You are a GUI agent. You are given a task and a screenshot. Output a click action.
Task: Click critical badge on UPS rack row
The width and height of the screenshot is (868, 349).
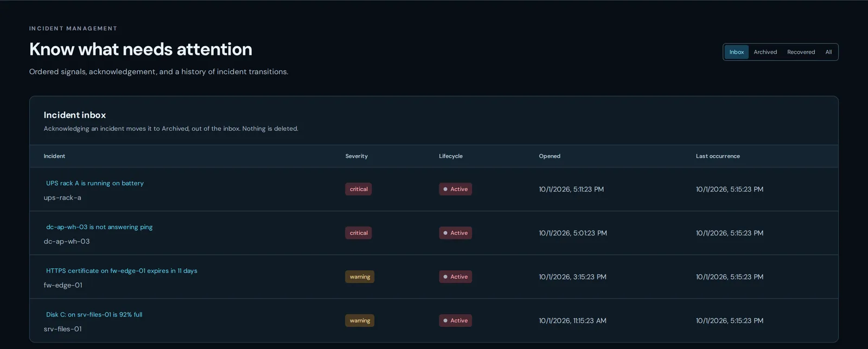tap(359, 189)
